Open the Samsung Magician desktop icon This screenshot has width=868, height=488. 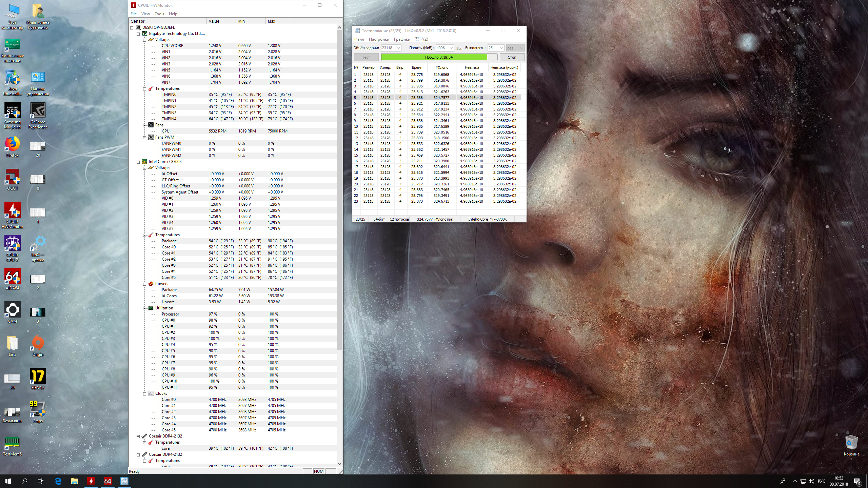click(13, 111)
